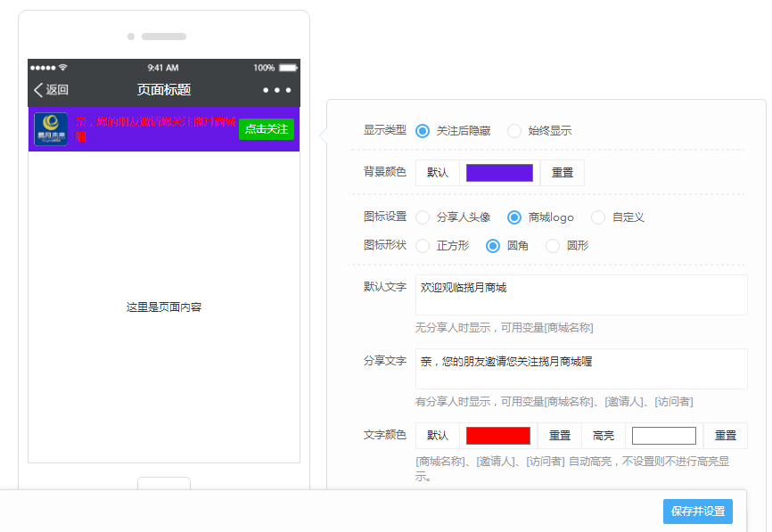Click the 分享文字 text field

tap(581, 369)
